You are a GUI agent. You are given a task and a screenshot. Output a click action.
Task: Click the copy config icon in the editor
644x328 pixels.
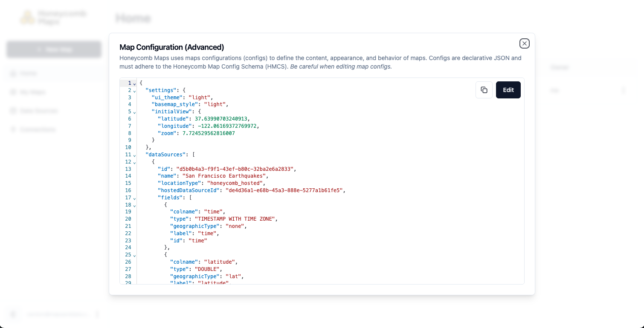click(484, 90)
